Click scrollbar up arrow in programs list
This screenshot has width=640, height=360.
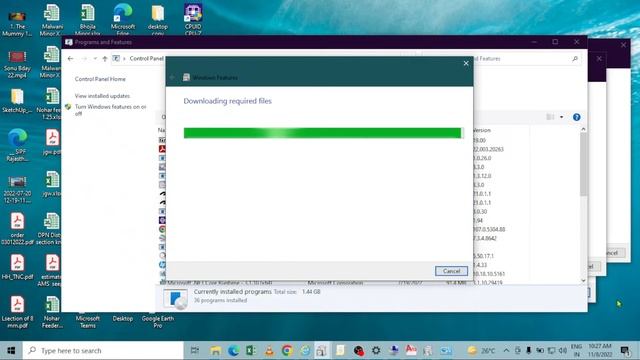coord(583,129)
